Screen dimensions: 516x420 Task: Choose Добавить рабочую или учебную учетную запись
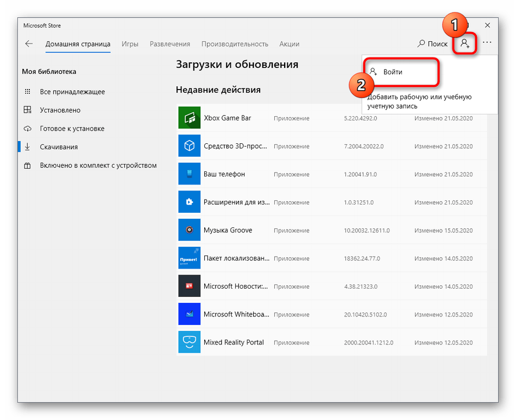point(419,101)
